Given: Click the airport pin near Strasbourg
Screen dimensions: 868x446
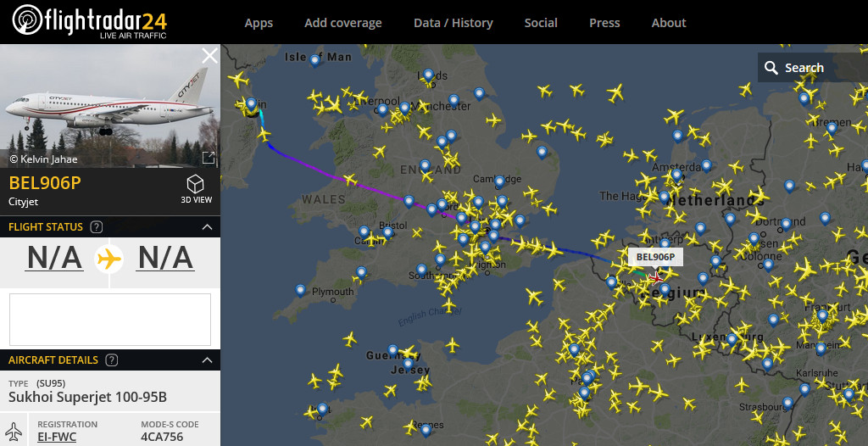Looking at the screenshot, I should (x=787, y=403).
